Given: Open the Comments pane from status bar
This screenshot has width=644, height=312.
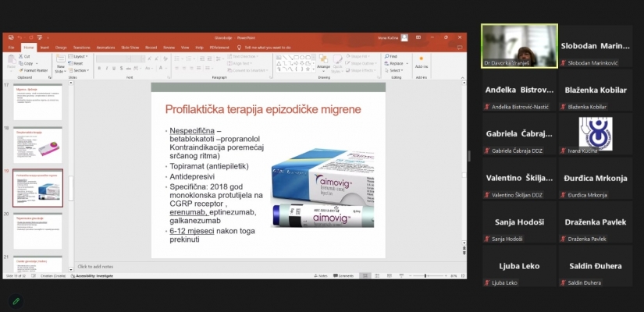Looking at the screenshot, I should pyautogui.click(x=343, y=275).
